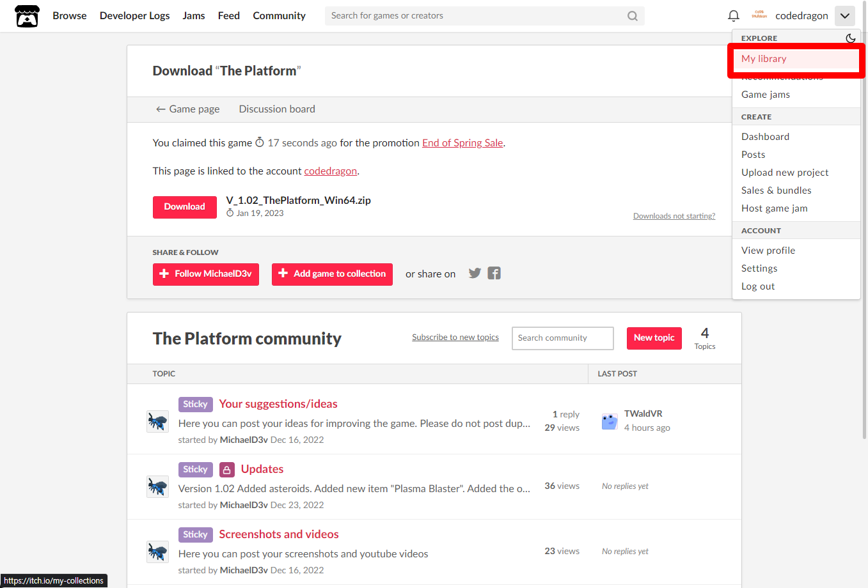The width and height of the screenshot is (868, 588).
Task: Open the Browse menu
Action: 70,16
